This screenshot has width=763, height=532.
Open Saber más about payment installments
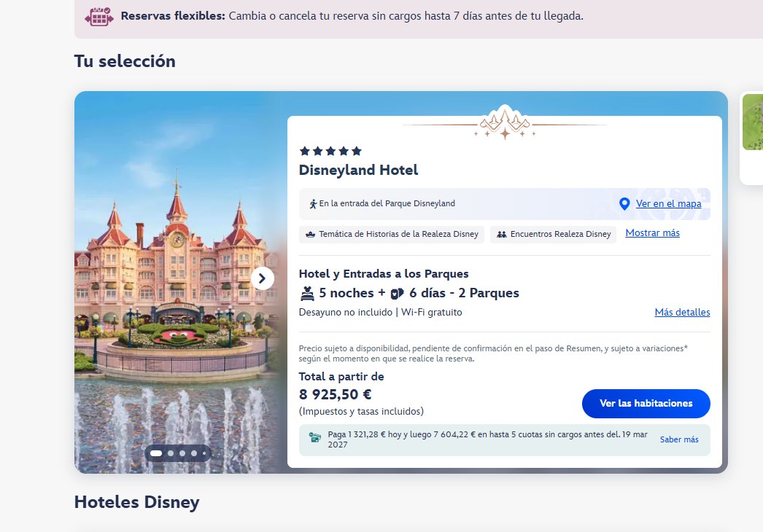pos(679,439)
